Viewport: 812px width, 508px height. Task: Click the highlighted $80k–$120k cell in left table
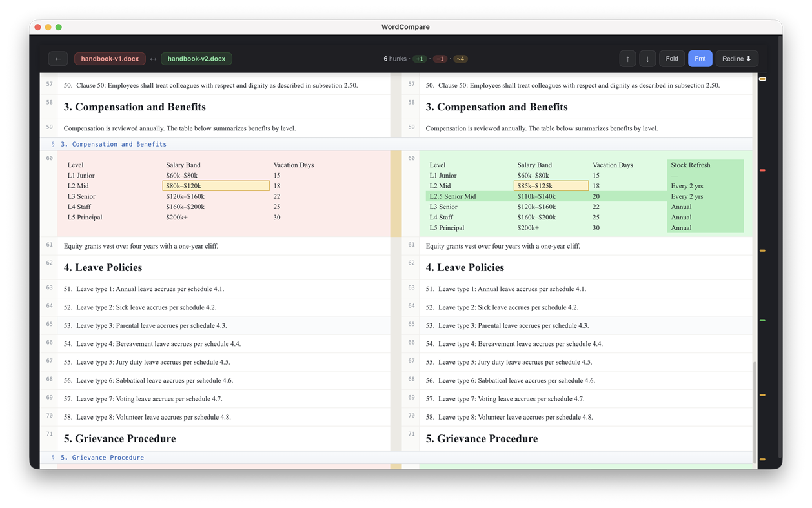[x=216, y=186]
